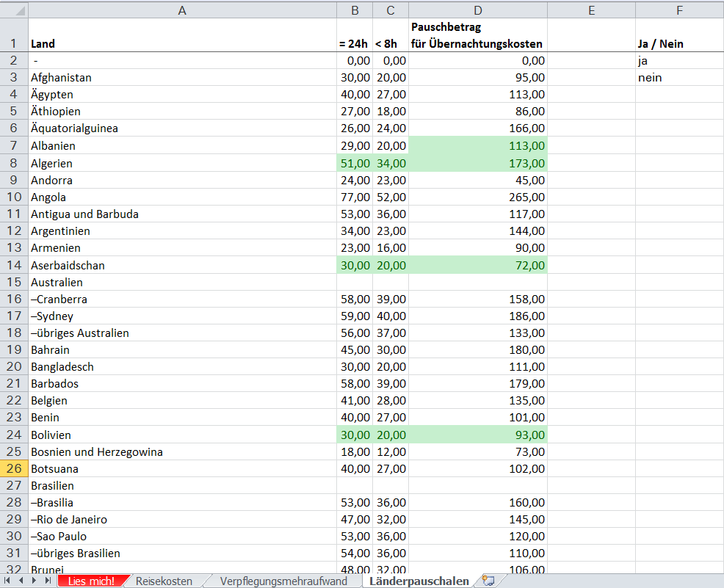Viewport: 724px width, 588px height.
Task: Jump to last sheet with navigation arrow
Action: (x=48, y=581)
